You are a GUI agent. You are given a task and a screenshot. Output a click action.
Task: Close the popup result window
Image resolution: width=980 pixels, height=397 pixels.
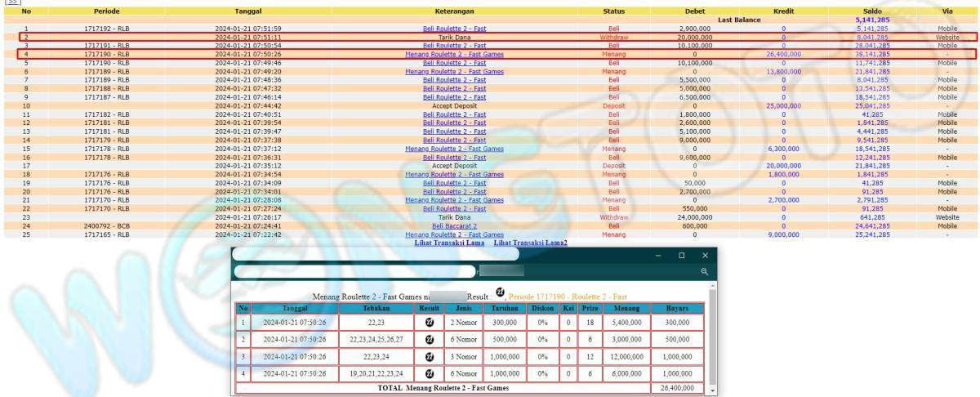tap(704, 256)
